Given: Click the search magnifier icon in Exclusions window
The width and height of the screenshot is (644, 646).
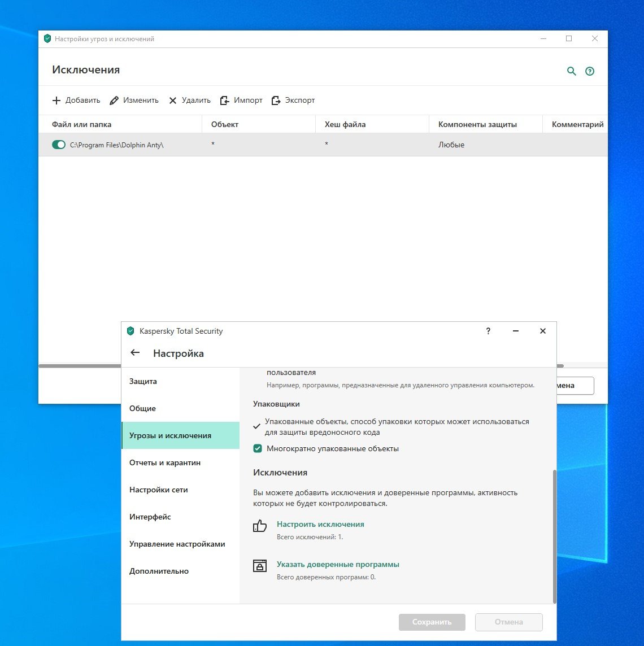Looking at the screenshot, I should click(x=571, y=71).
